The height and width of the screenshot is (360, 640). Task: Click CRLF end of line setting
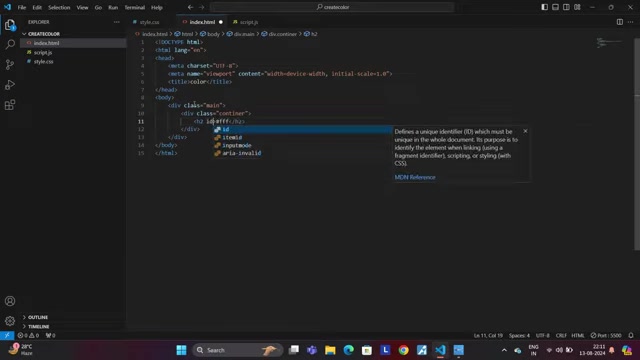(x=561, y=335)
